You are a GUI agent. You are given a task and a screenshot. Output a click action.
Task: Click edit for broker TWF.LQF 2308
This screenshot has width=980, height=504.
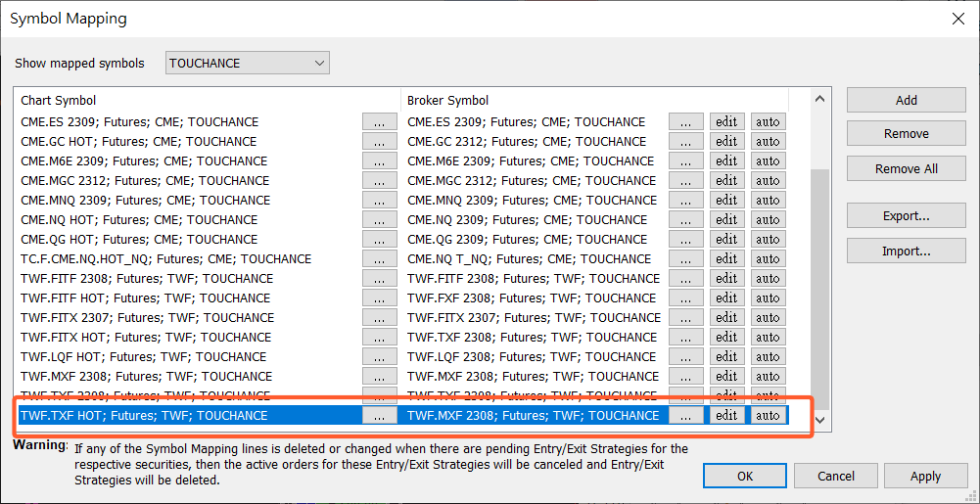pos(726,357)
